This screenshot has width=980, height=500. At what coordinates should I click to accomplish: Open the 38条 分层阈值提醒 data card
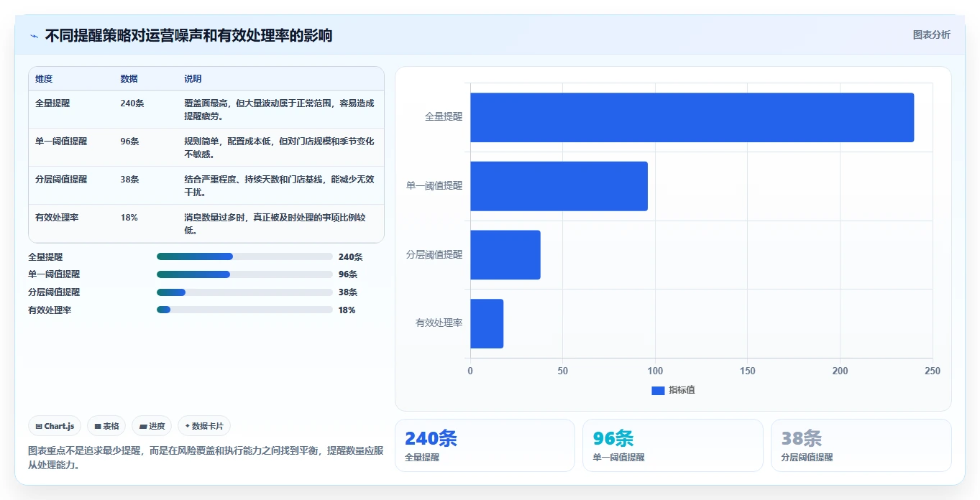click(x=861, y=445)
